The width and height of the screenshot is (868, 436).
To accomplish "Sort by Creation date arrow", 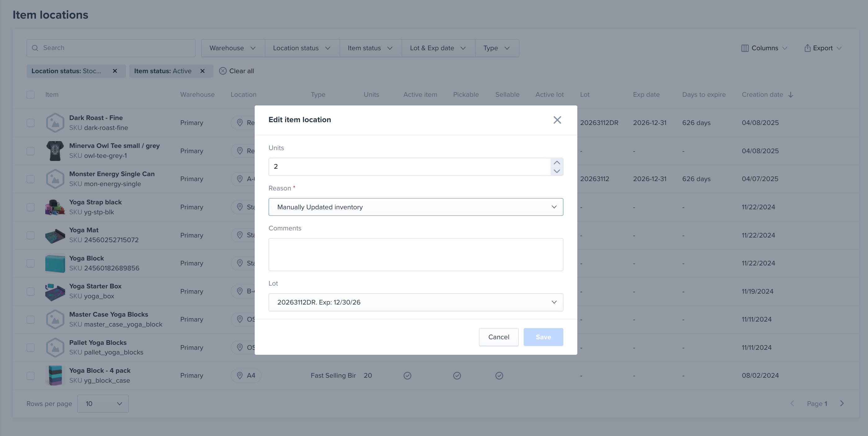I will pos(790,95).
